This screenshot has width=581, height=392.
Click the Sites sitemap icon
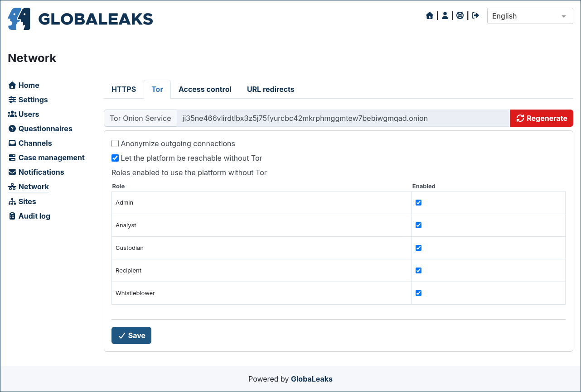click(x=12, y=201)
